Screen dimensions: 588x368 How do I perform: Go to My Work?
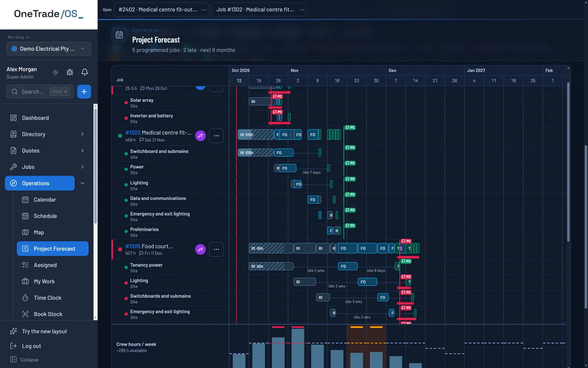(53, 281)
